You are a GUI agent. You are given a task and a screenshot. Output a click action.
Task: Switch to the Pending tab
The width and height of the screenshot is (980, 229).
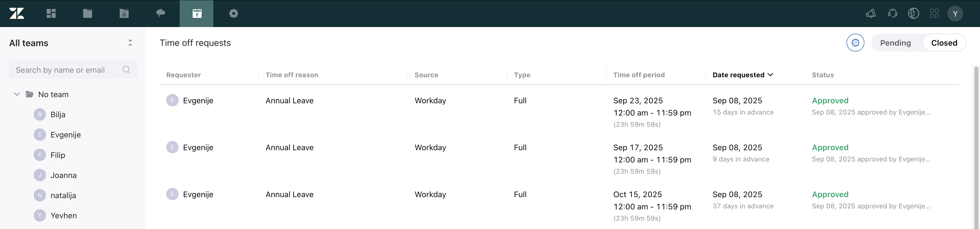coord(895,43)
